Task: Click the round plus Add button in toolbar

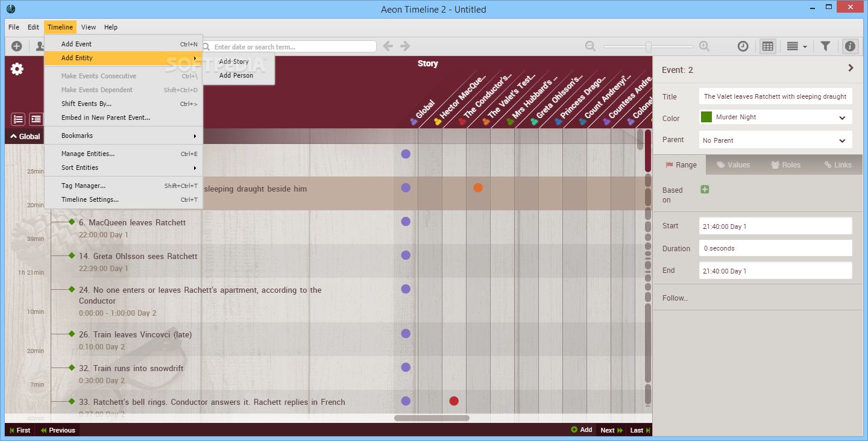Action: 16,46
